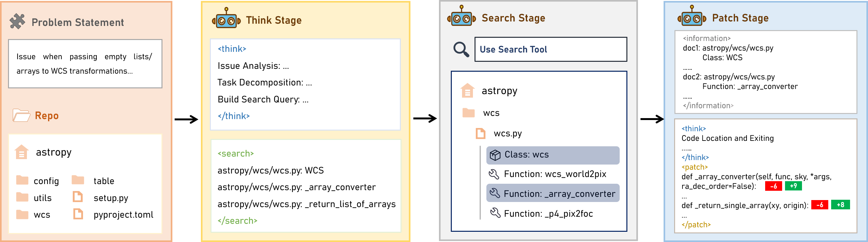Click the pyproject.toml file icon
The height and width of the screenshot is (242, 868).
click(x=78, y=214)
